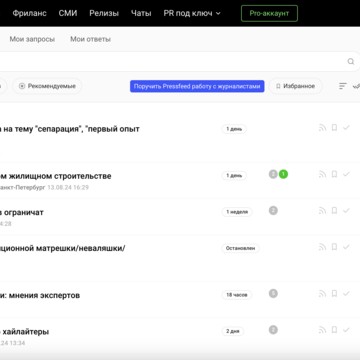Click checkmark icon in the "ограничат" row
This screenshot has height=360, width=360.
tap(346, 210)
